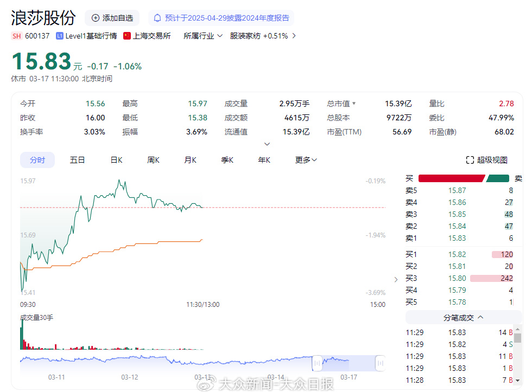This screenshot has height=392, width=532.
Task: Click trade list scrollbar up arrow
Action: coord(517,329)
